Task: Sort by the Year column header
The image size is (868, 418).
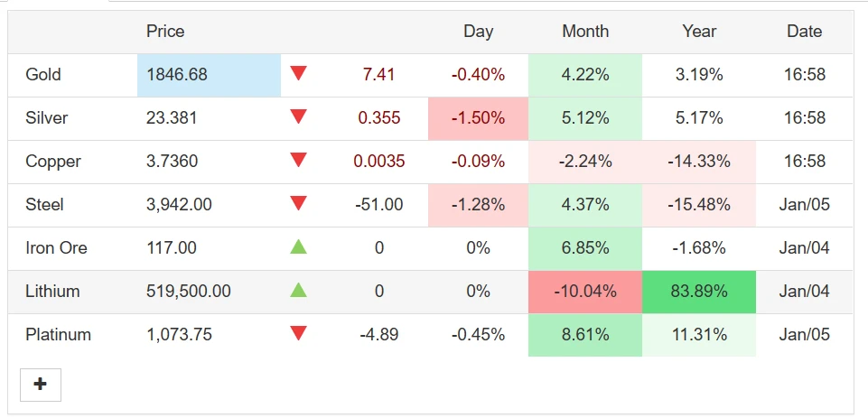Action: (x=699, y=31)
